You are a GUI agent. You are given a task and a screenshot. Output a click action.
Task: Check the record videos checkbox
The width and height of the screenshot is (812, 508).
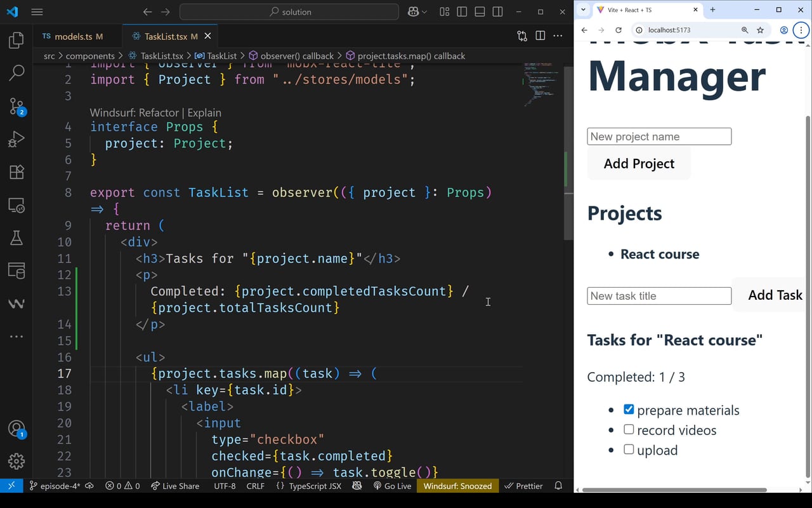629,429
